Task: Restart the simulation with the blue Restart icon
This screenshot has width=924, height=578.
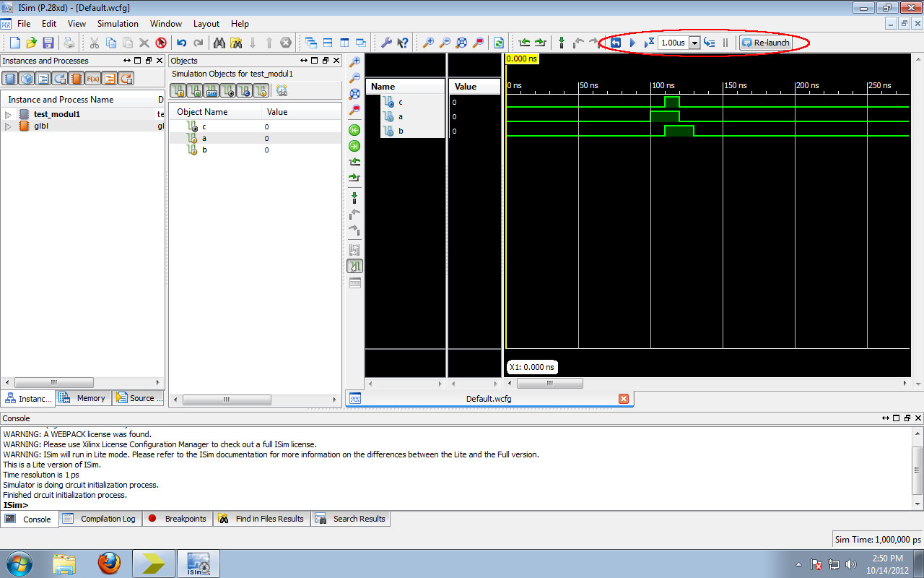Action: click(616, 43)
